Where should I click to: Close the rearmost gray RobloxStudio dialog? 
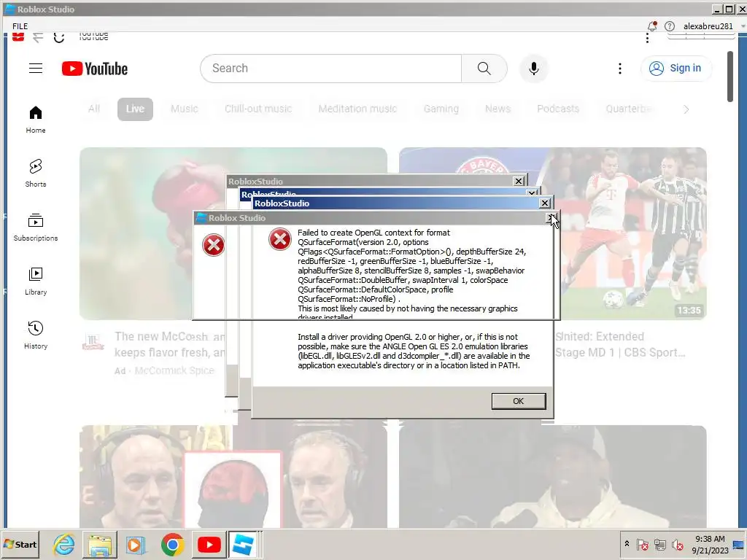tap(519, 181)
